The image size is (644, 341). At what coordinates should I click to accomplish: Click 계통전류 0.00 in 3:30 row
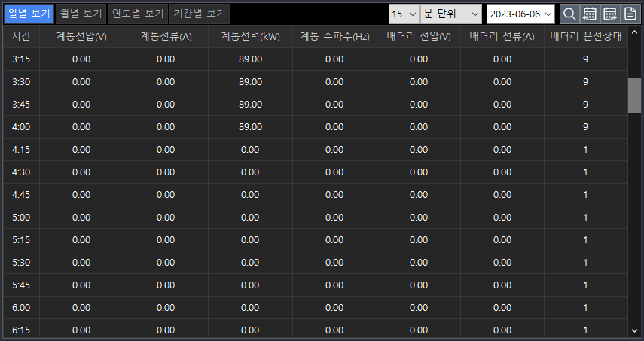166,81
